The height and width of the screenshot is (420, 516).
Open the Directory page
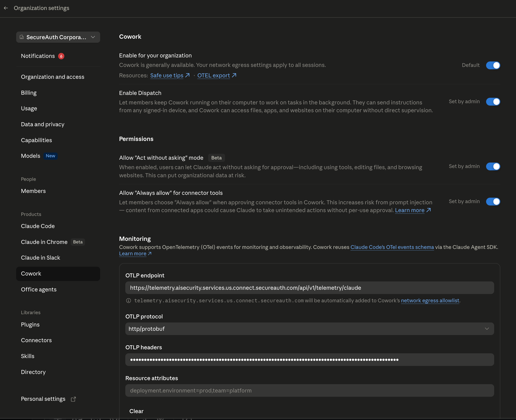pos(58,372)
